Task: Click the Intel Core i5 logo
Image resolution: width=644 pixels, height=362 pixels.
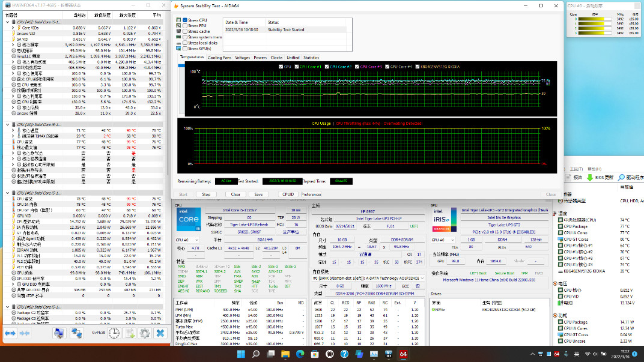Action: pyautogui.click(x=189, y=219)
